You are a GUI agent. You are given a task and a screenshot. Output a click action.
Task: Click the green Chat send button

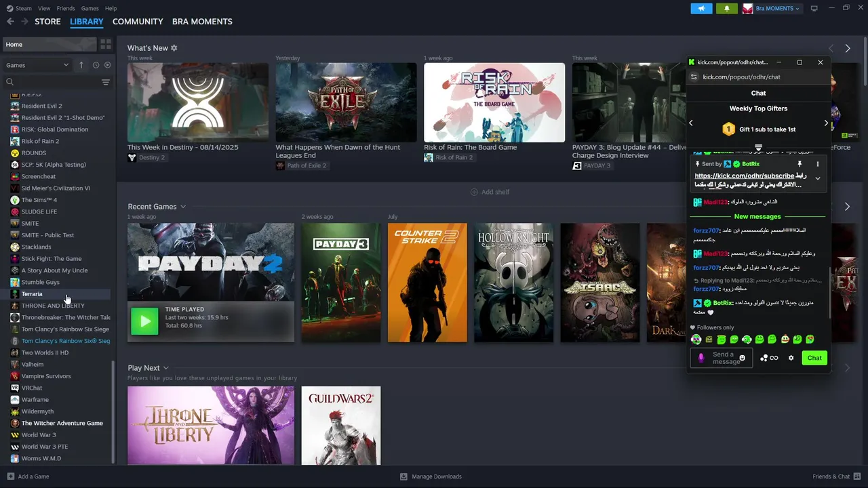pos(814,358)
